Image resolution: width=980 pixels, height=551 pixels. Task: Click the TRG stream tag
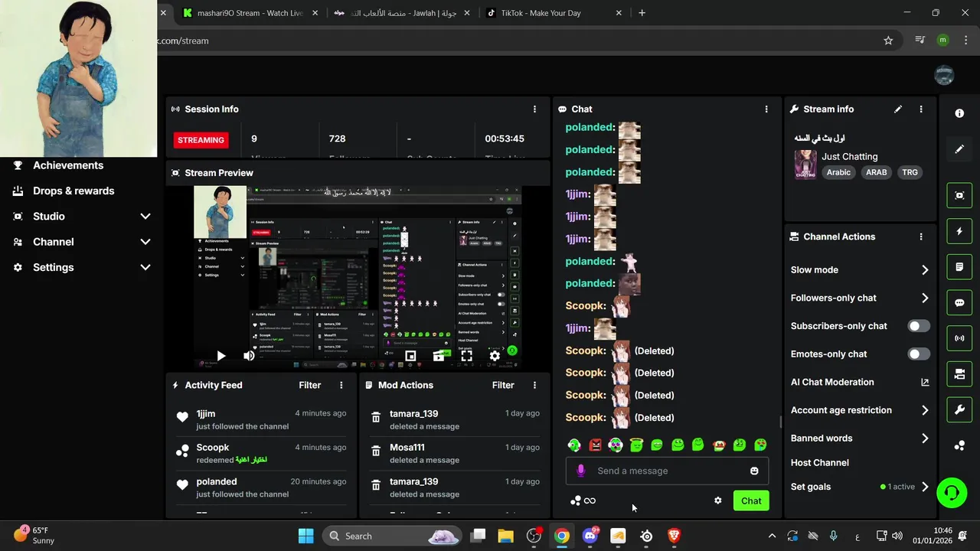910,172
